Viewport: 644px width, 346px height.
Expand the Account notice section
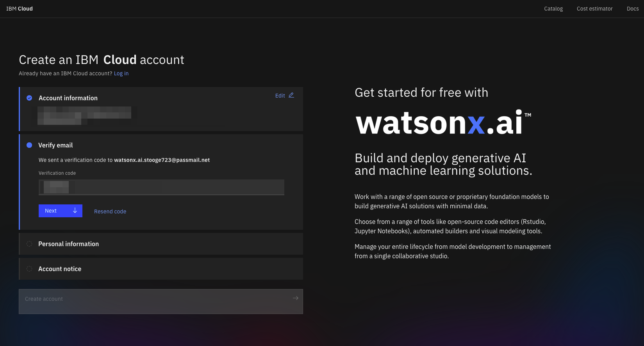click(x=60, y=269)
